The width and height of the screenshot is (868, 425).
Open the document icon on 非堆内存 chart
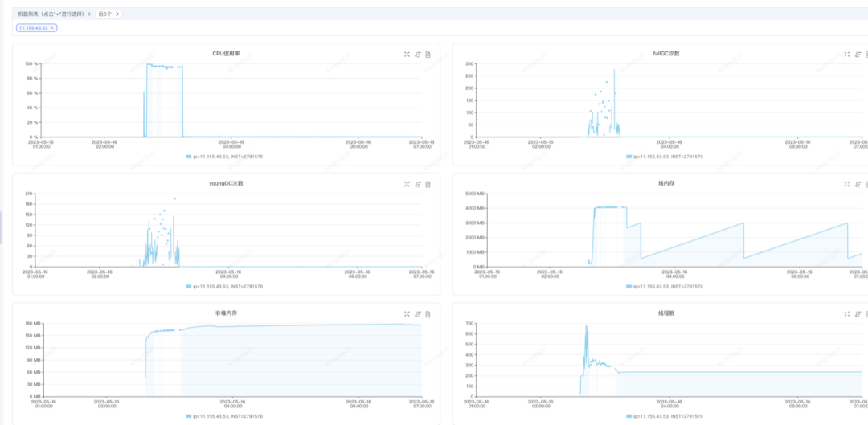pyautogui.click(x=428, y=314)
